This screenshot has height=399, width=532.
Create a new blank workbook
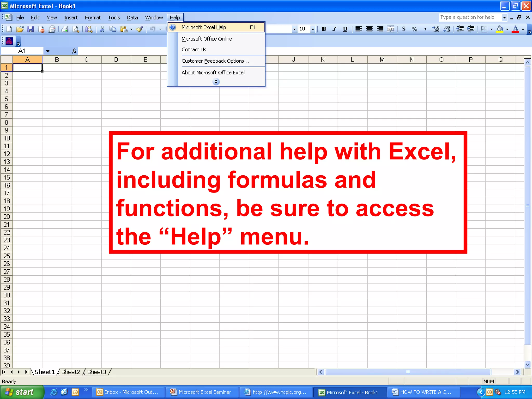9,29
